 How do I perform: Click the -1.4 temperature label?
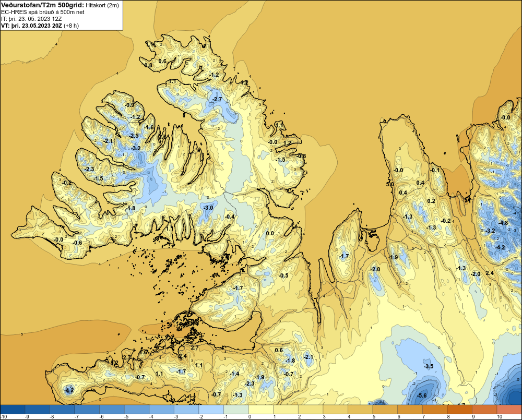235,374
